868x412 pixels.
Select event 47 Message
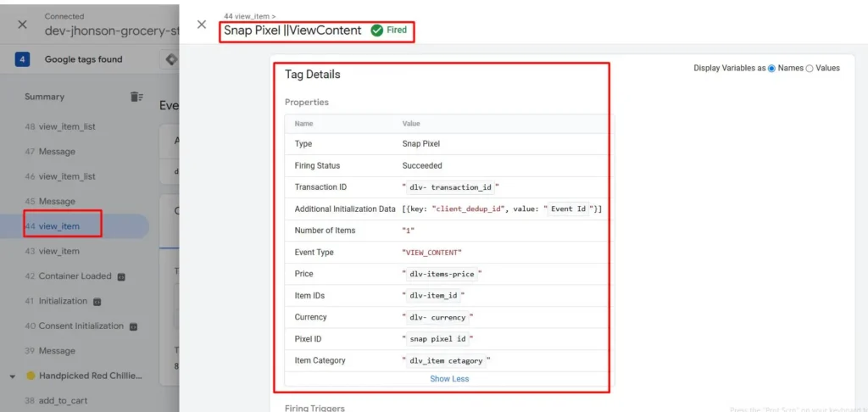tap(50, 151)
